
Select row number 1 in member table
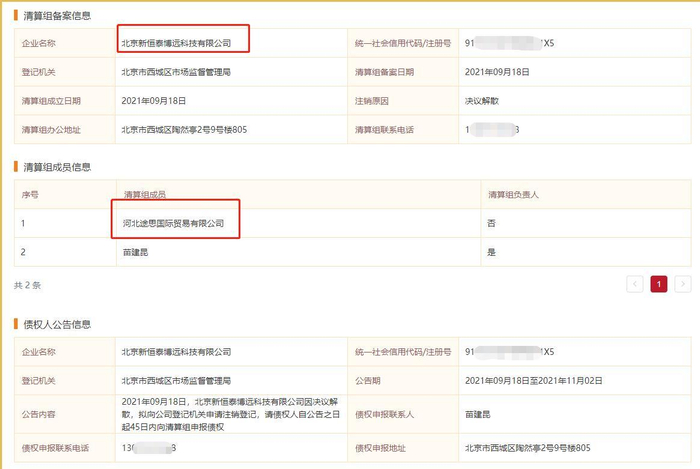point(23,223)
